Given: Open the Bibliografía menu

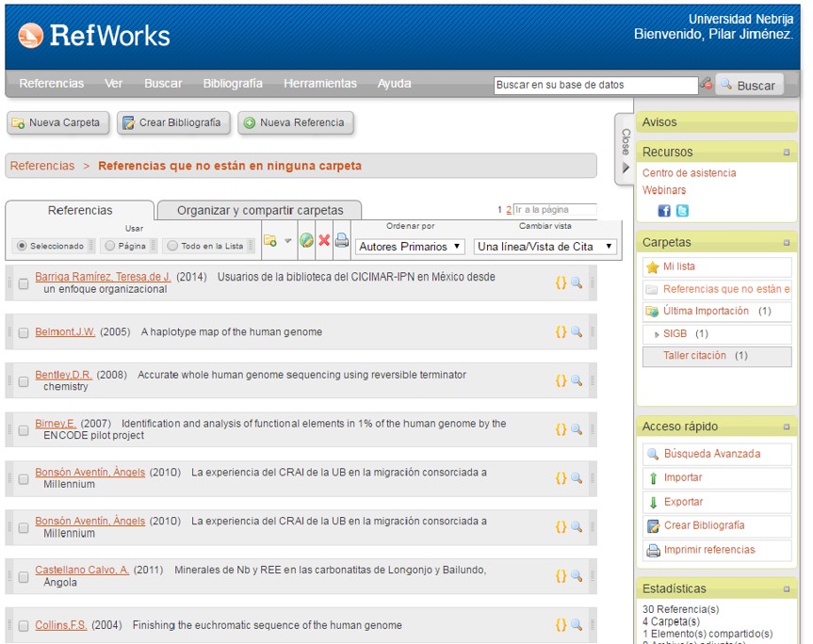Looking at the screenshot, I should pos(233,84).
